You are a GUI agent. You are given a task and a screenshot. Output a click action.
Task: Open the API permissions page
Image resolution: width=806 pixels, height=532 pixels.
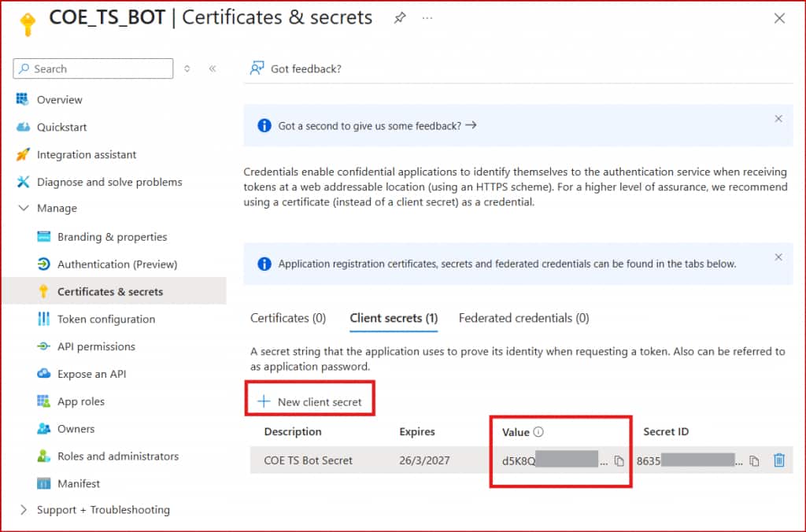(96, 346)
